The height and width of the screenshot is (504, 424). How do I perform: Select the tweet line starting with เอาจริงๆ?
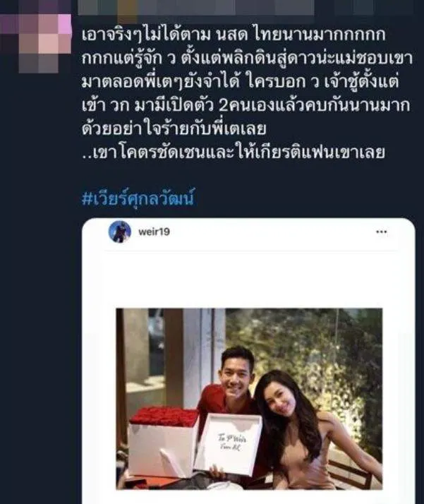[234, 35]
